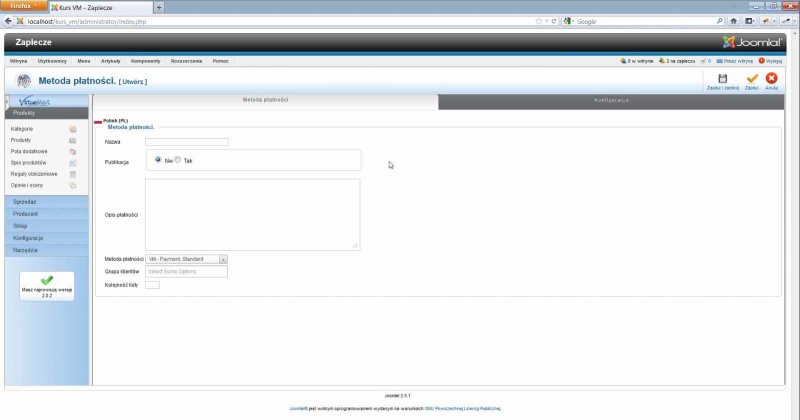Screen dimensions: 800x420
Task: Switch to the Konfiguracja tab
Action: pyautogui.click(x=610, y=101)
